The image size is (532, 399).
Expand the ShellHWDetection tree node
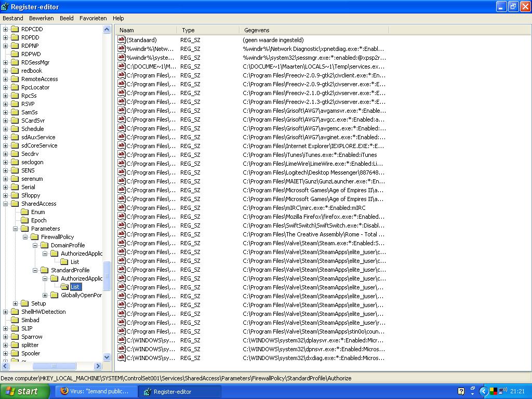click(5, 312)
